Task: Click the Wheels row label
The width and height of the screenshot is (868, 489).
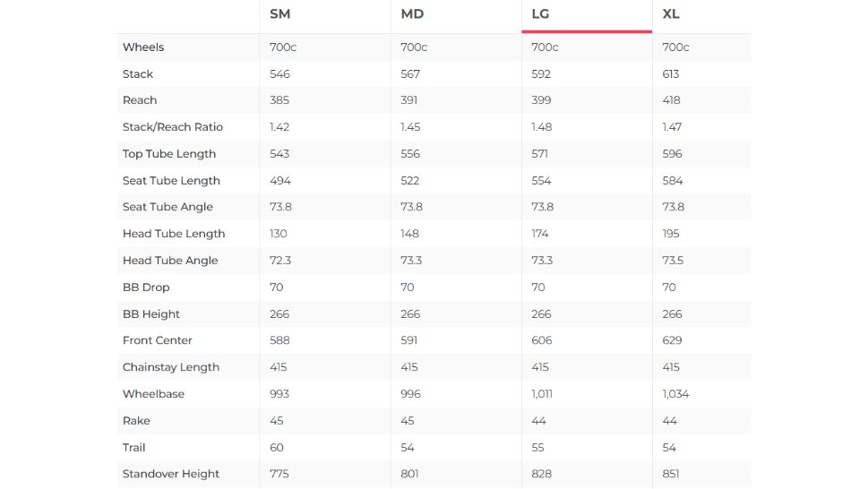Action: [x=143, y=47]
